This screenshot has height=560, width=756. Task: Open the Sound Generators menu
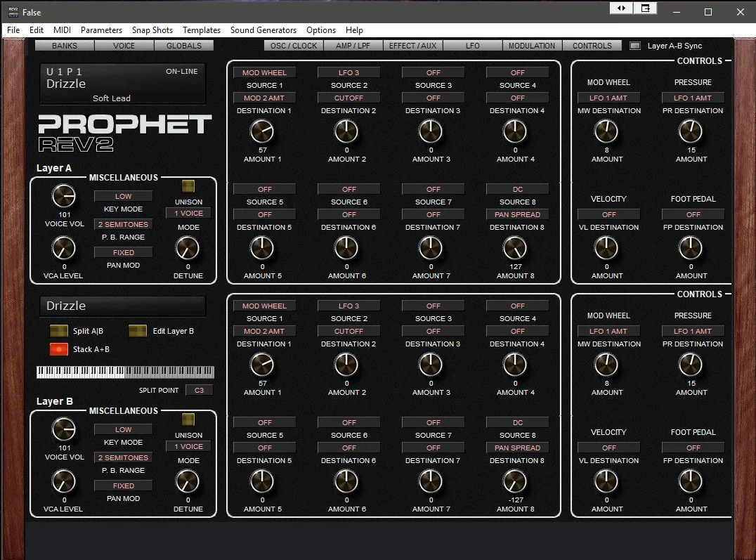point(263,30)
